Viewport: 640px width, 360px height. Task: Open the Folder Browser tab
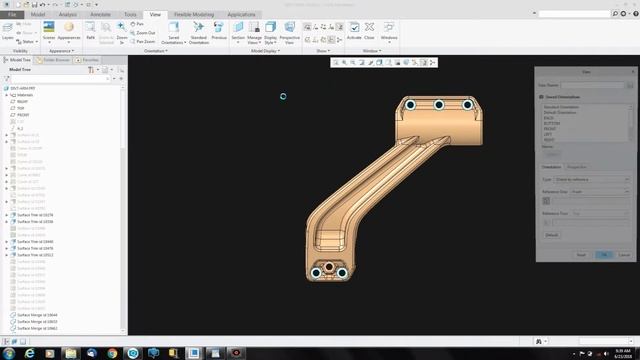53,60
